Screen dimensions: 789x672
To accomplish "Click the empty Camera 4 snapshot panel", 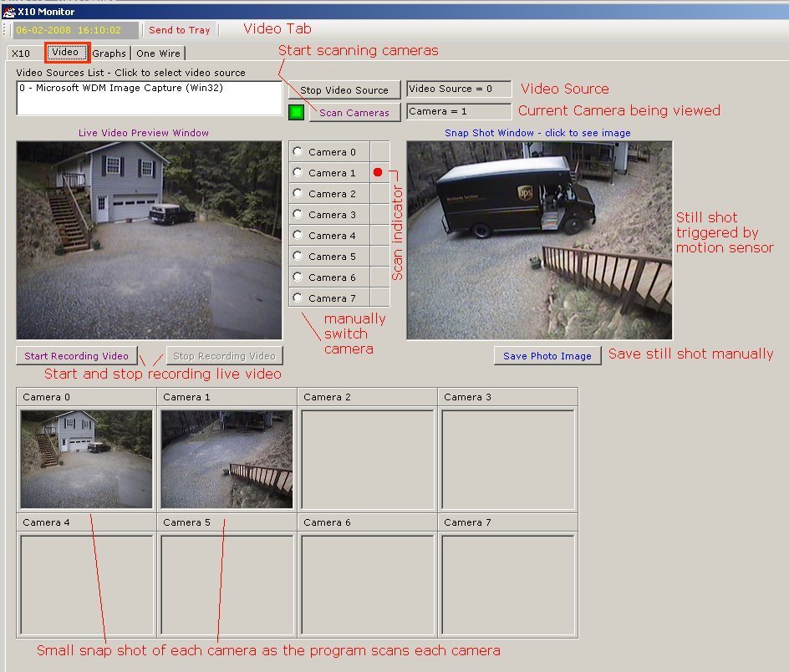I will click(87, 585).
